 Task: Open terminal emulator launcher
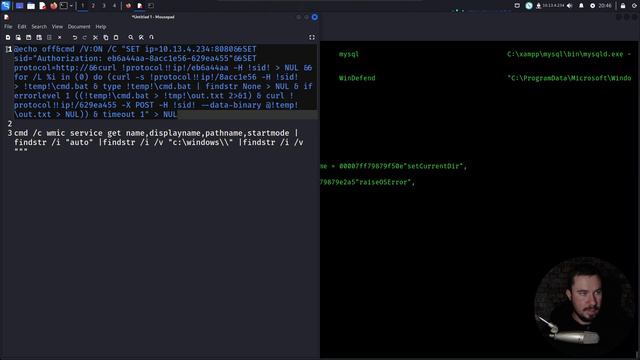click(x=64, y=6)
